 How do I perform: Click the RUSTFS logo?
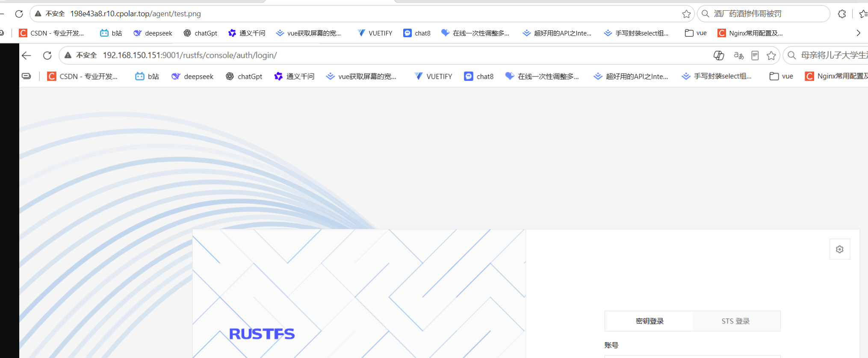tap(262, 334)
